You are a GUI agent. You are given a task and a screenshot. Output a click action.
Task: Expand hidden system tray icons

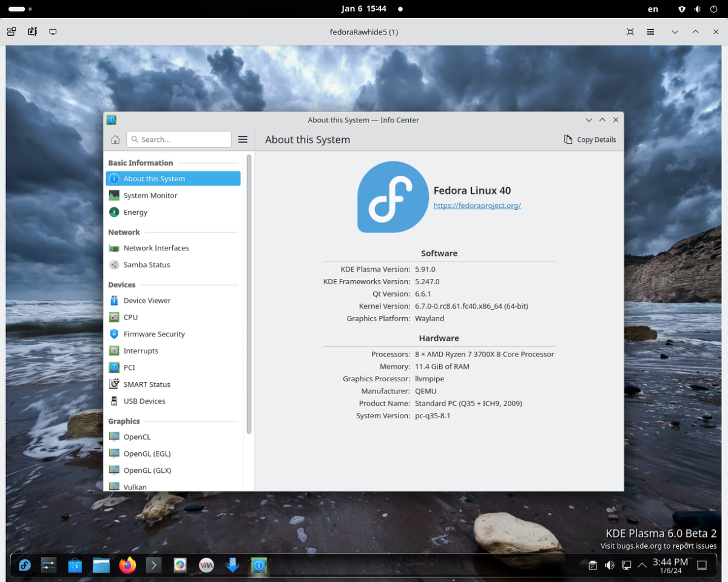coord(642,566)
